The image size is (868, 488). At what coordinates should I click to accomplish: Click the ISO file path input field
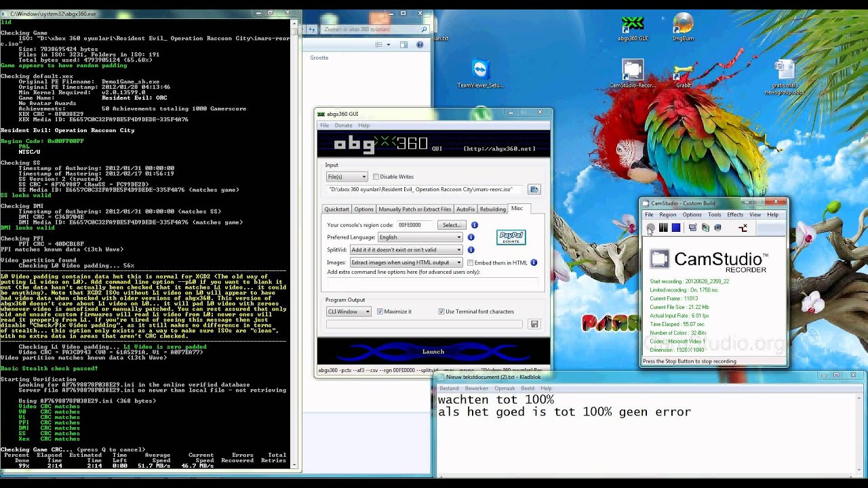point(426,190)
